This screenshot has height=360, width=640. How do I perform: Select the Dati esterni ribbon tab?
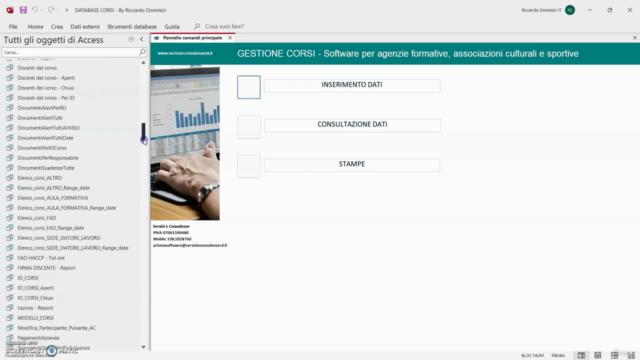pos(85,27)
